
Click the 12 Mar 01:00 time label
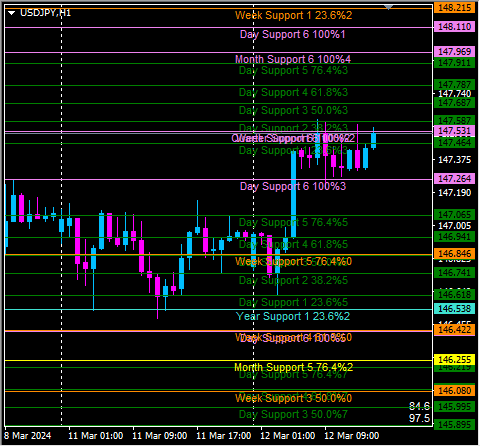(x=288, y=436)
